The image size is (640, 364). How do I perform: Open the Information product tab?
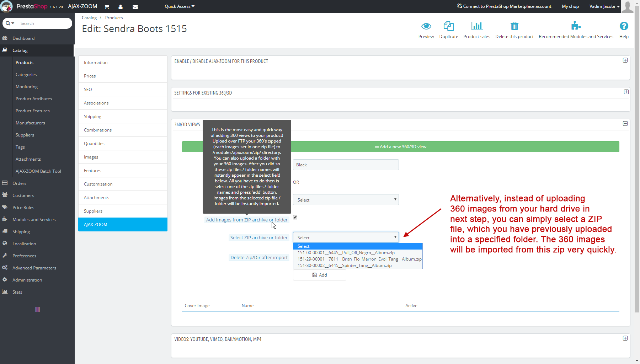pos(123,63)
